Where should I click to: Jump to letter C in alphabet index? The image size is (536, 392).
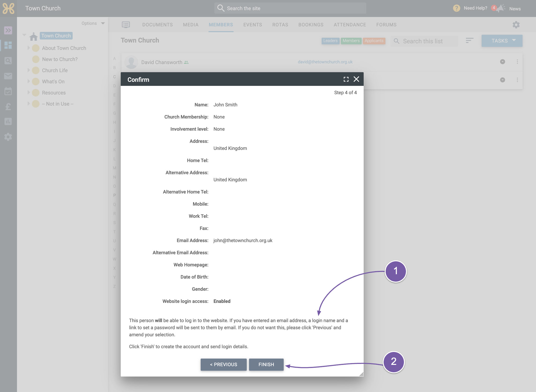point(114,77)
